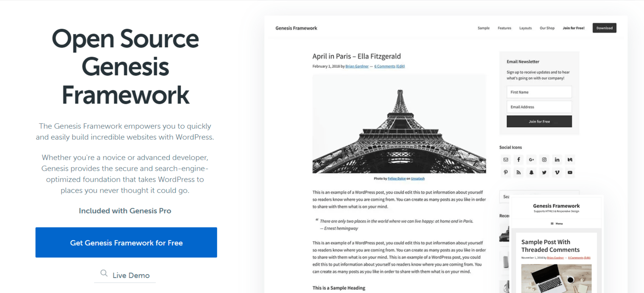
Task: Tap the hamburger Menu in mobile preview
Action: pyautogui.click(x=556, y=223)
